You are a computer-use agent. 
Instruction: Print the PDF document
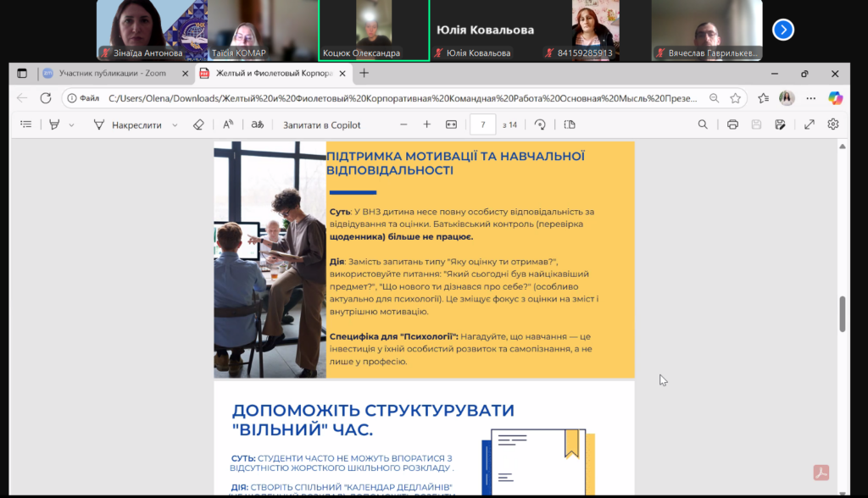coord(732,125)
